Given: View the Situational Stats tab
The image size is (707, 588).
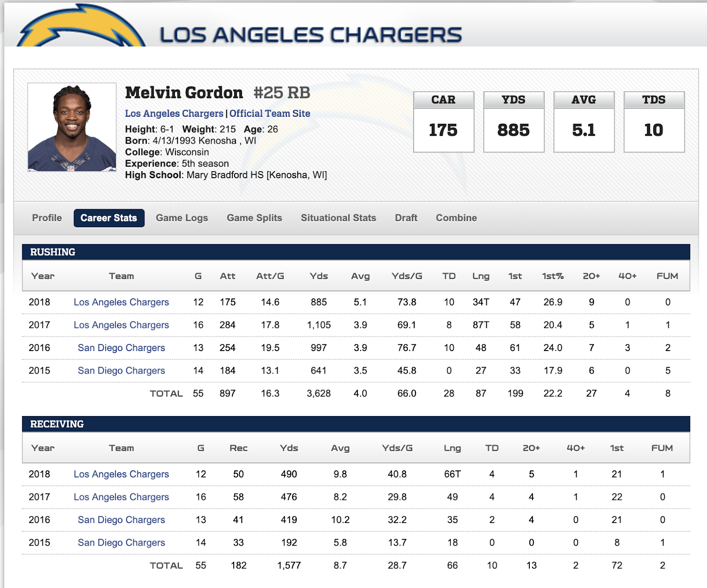Looking at the screenshot, I should pos(338,218).
